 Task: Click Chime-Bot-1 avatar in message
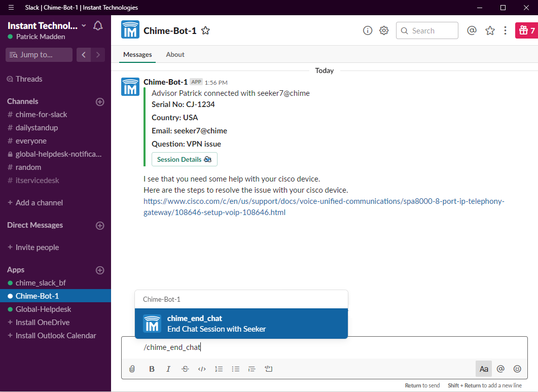point(130,87)
